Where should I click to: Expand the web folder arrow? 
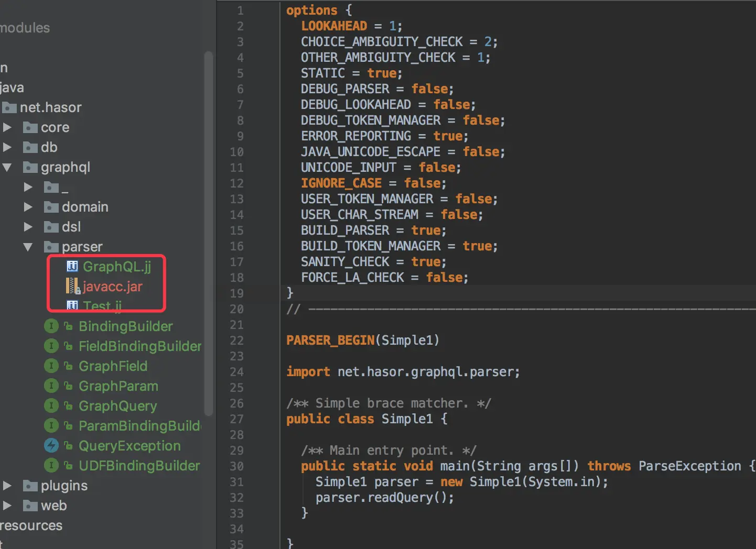[x=7, y=506]
